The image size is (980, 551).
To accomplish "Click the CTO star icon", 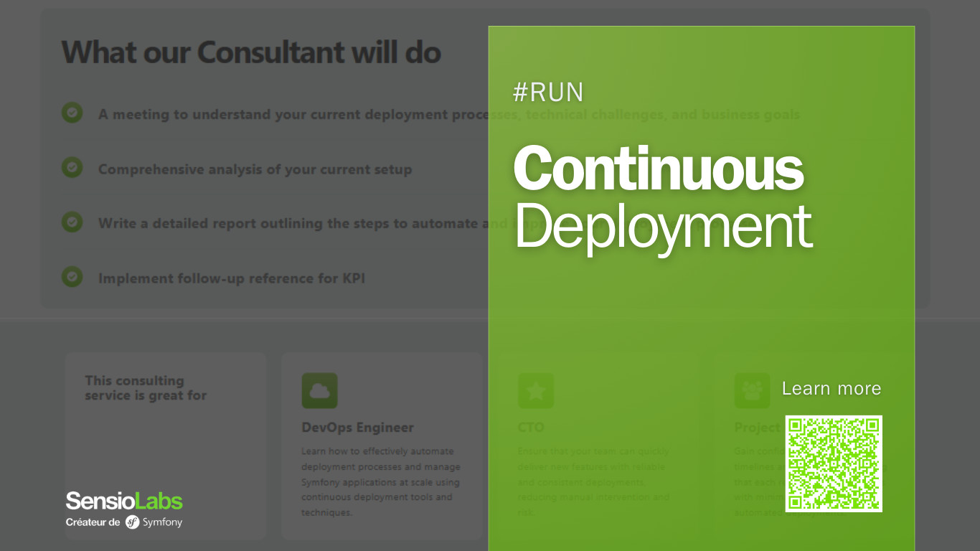I will tap(536, 391).
